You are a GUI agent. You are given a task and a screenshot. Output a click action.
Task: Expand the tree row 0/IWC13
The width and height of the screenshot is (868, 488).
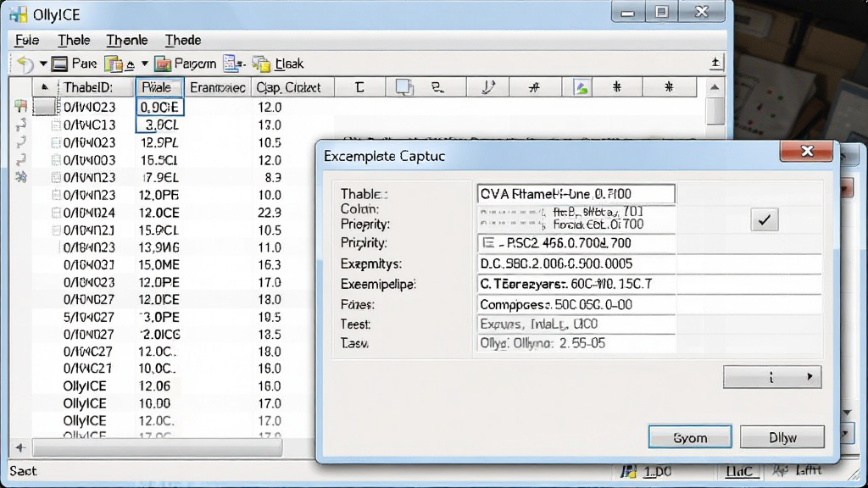click(56, 125)
